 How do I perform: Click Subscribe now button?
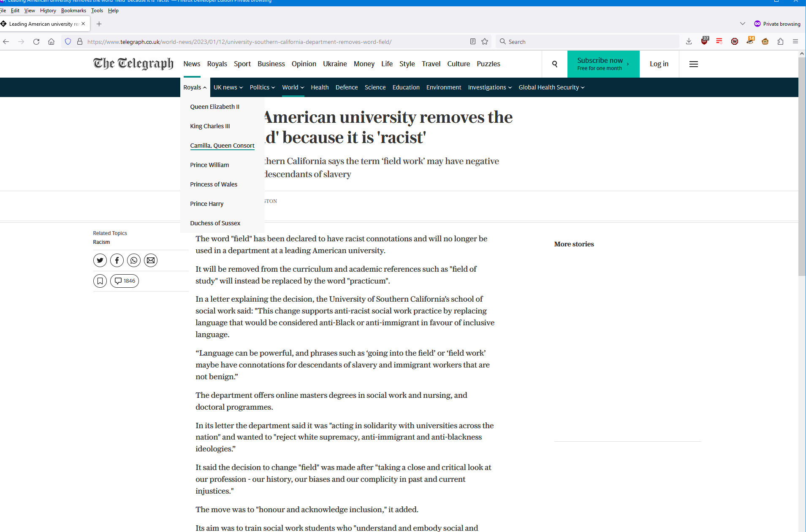tap(603, 64)
